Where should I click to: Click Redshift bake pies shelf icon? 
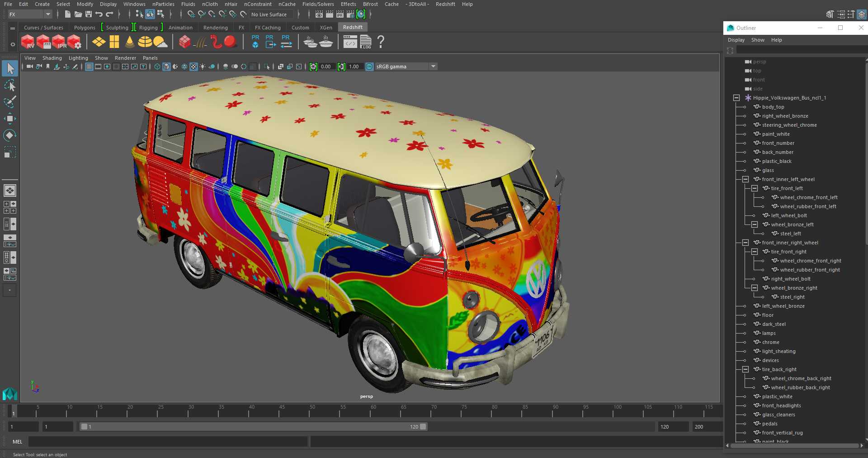(310, 42)
